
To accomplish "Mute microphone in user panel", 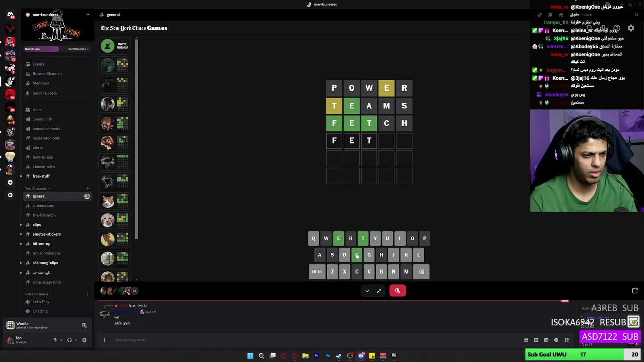I will coord(55,340).
